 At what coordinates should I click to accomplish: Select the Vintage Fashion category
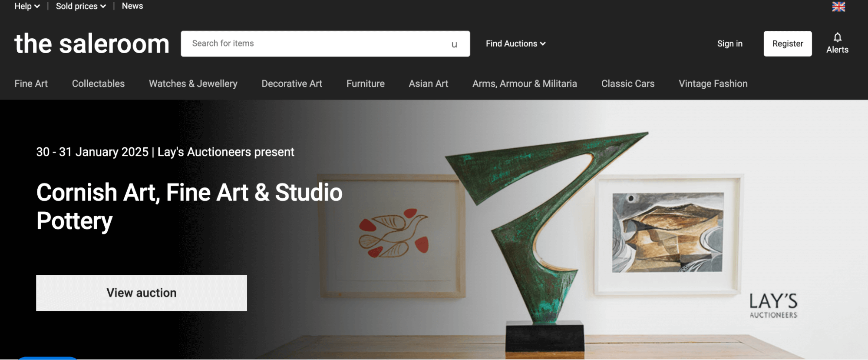click(x=713, y=83)
